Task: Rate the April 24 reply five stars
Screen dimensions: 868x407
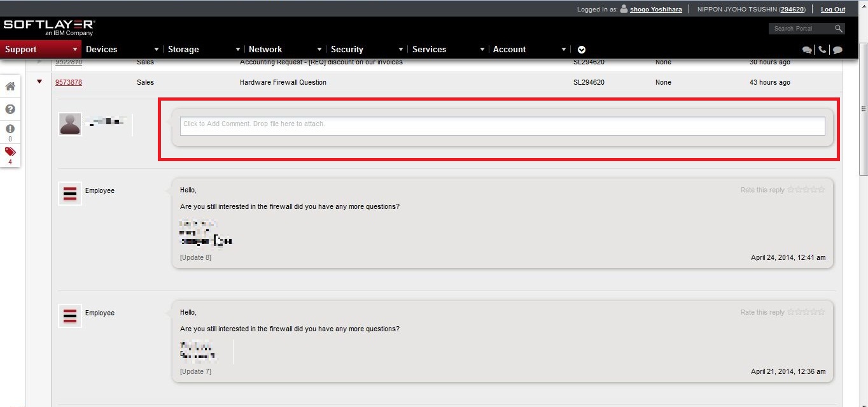Action: coord(822,189)
